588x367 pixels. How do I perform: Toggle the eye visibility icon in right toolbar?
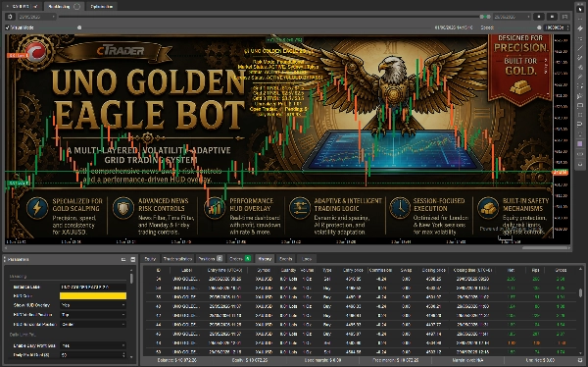[x=580, y=154]
